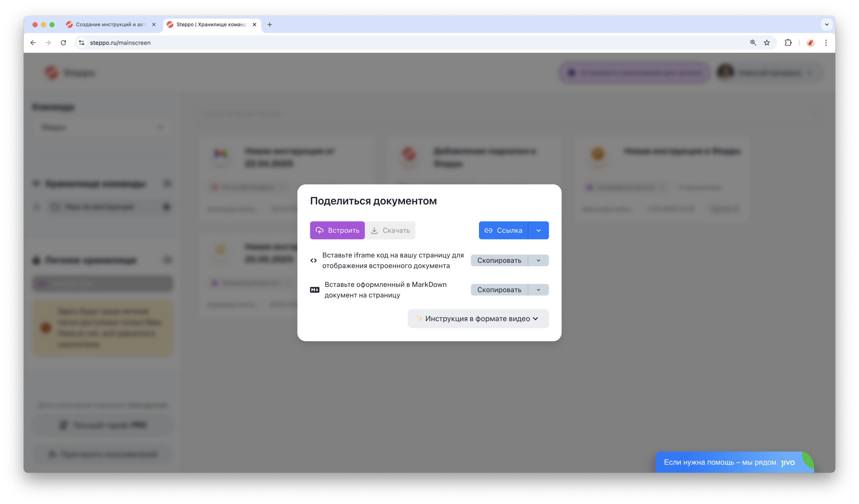The image size is (859, 504).
Task: Copy the MarkDown document
Action: click(499, 290)
